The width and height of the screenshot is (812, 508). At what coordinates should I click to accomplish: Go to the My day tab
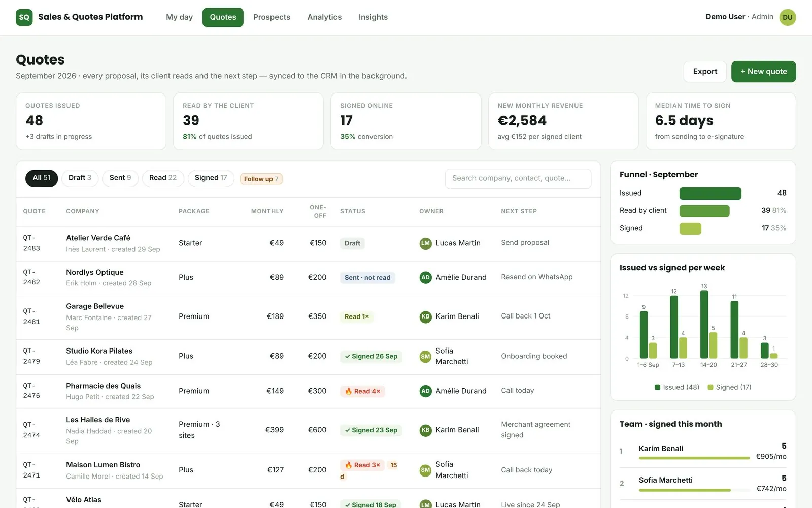point(179,17)
